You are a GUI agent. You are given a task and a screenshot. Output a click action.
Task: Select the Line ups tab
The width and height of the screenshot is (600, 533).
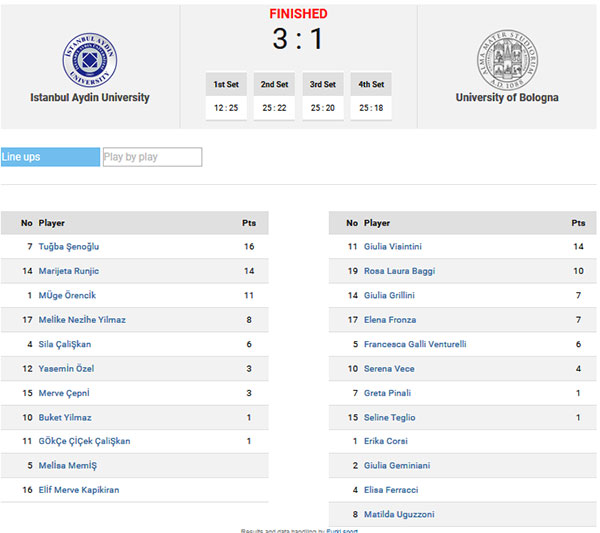tap(51, 157)
